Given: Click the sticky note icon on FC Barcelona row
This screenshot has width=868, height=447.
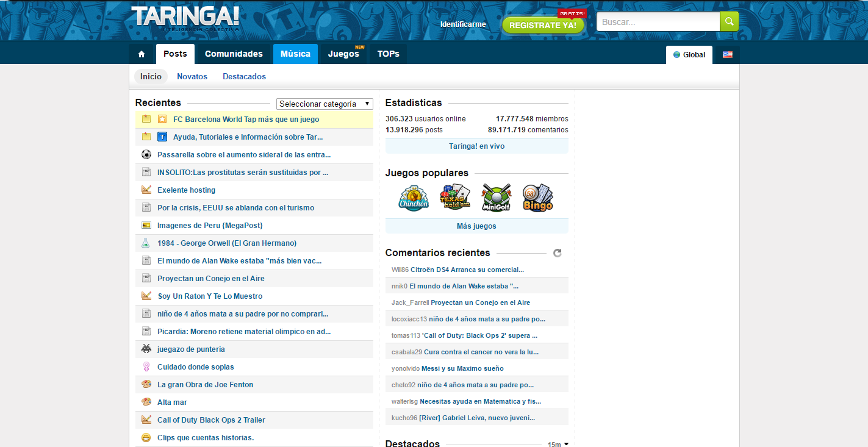Looking at the screenshot, I should [x=146, y=119].
